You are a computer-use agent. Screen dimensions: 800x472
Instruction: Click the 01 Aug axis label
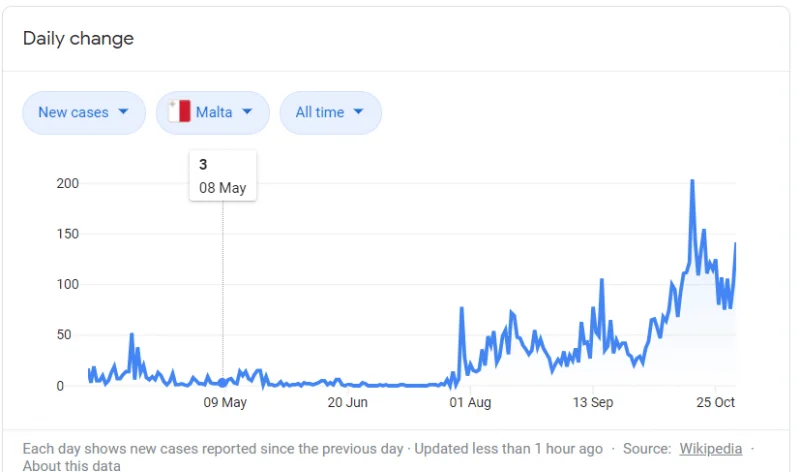pyautogui.click(x=470, y=402)
